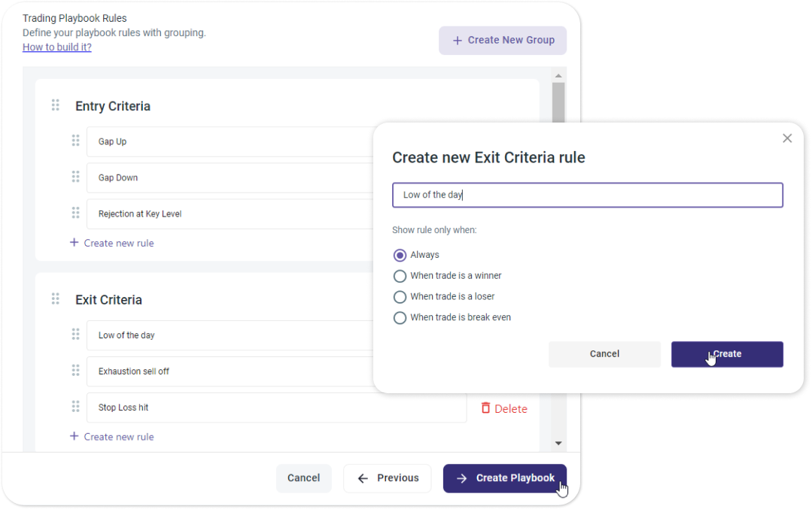Click scrollbar down arrow in rules list
This screenshot has width=812, height=509.
558,444
